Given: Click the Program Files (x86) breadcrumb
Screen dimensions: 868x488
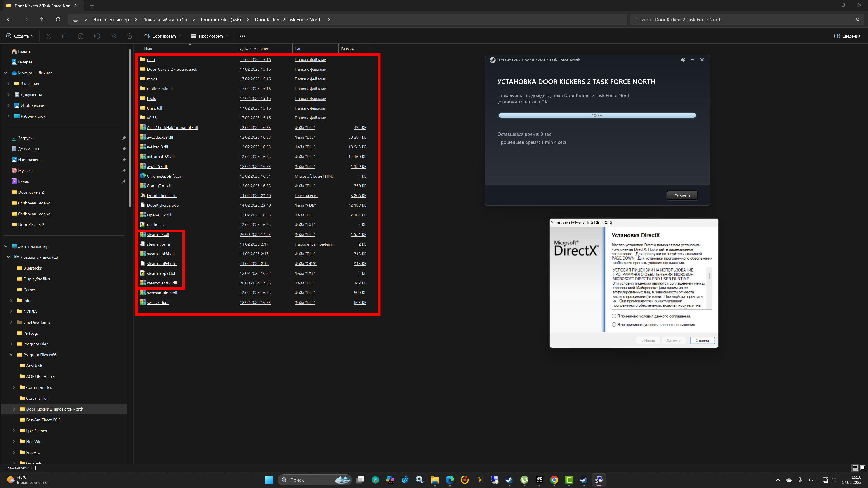Looking at the screenshot, I should point(221,19).
